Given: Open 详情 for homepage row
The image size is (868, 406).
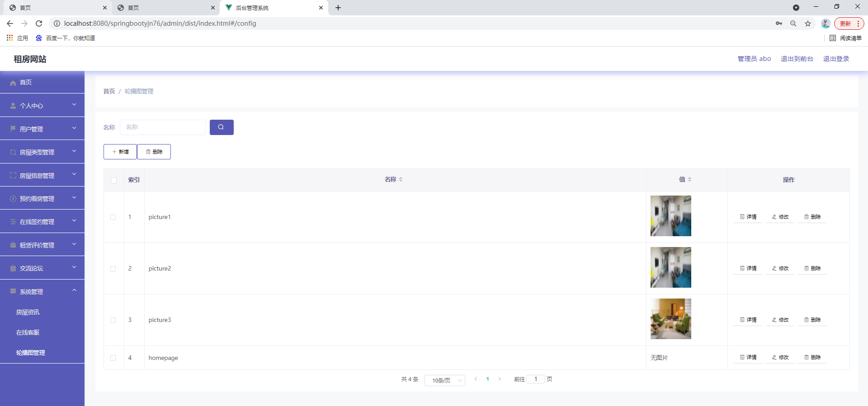Looking at the screenshot, I should (x=748, y=358).
